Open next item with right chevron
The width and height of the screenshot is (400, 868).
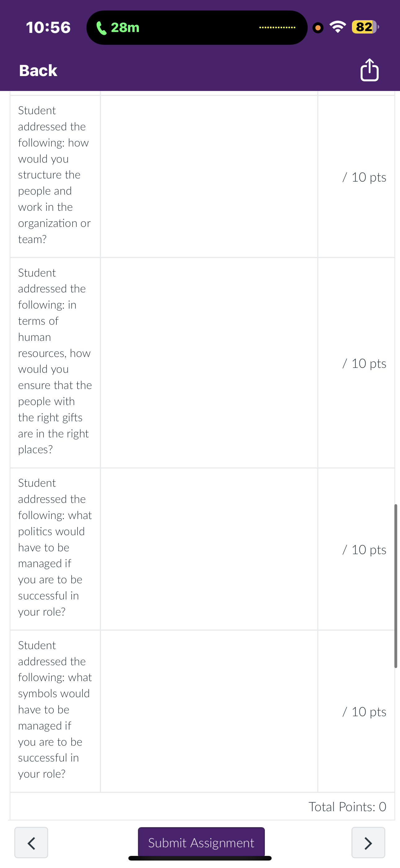(368, 843)
